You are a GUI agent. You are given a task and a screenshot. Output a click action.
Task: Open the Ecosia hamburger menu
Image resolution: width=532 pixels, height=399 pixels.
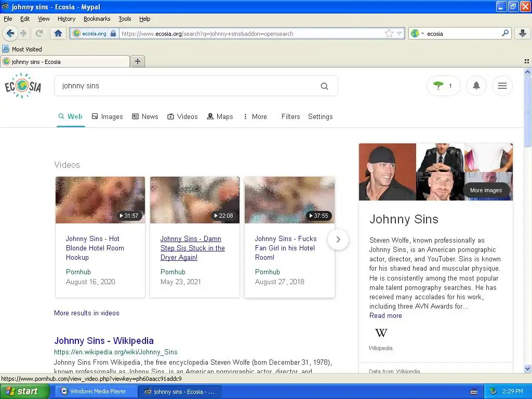click(502, 86)
